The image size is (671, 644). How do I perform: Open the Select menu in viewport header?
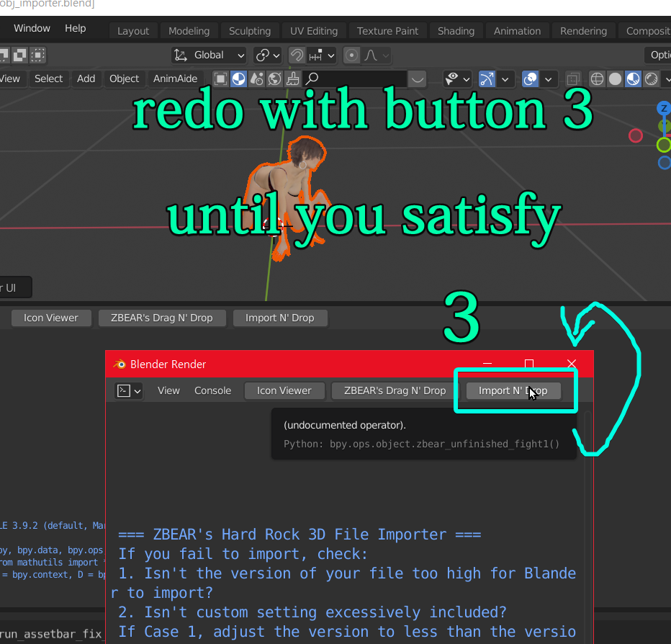click(x=48, y=79)
